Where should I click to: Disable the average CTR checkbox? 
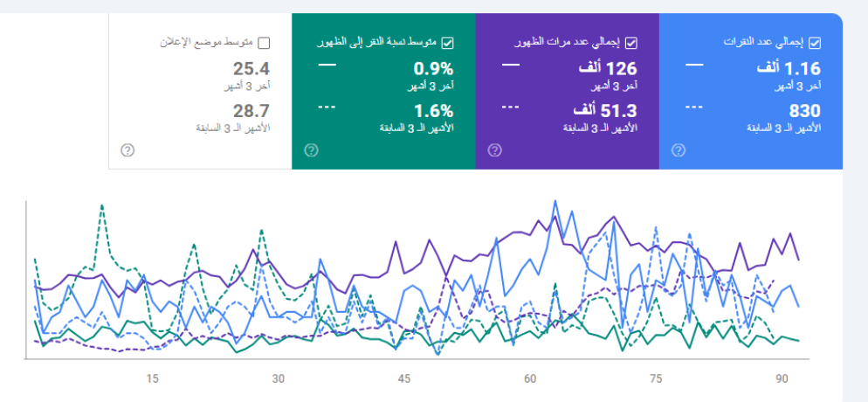[x=449, y=42]
